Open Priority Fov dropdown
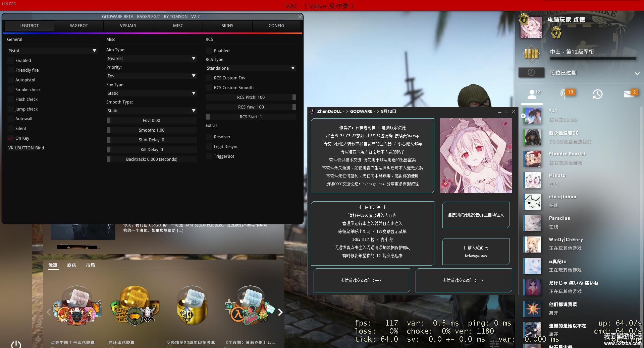 [152, 76]
